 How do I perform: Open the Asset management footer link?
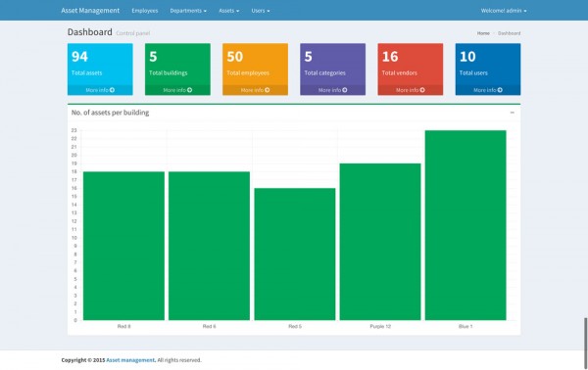pos(130,360)
